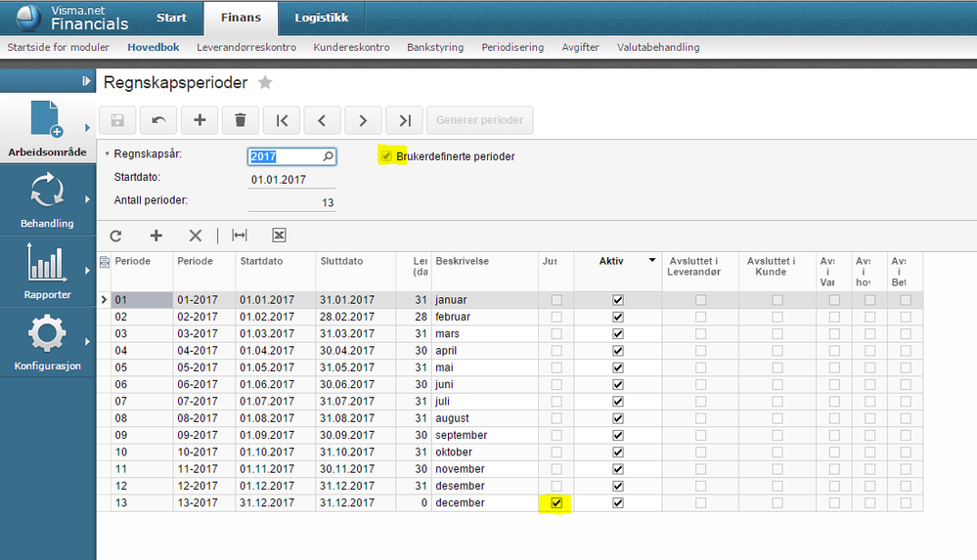Collapse the left sidebar panel
Screen dimensions: 977x560
86,81
